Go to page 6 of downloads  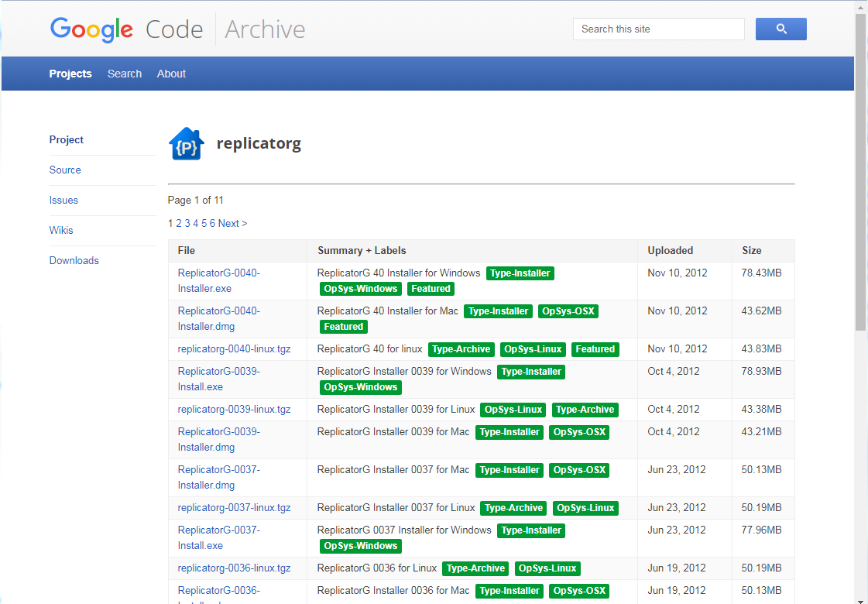[x=212, y=223]
